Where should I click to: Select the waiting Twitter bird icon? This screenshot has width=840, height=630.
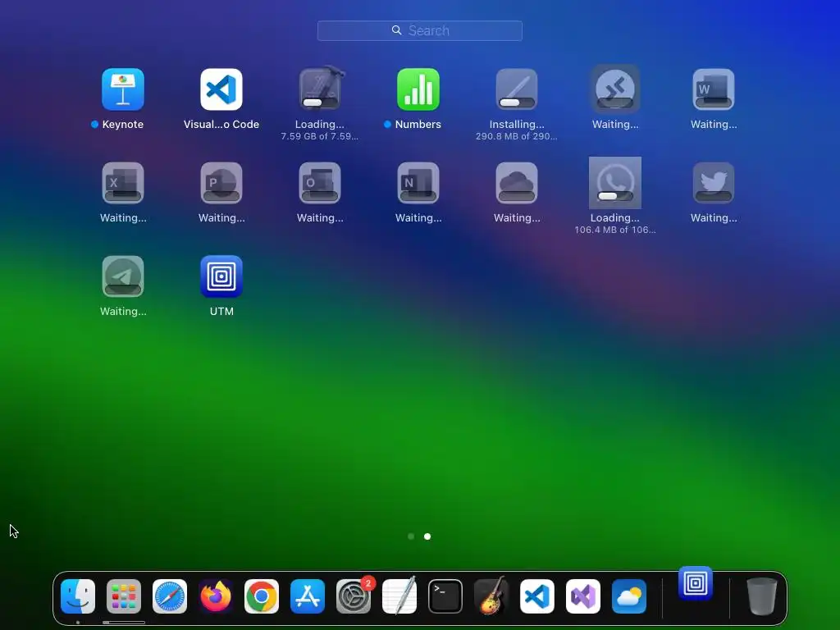[x=714, y=183]
